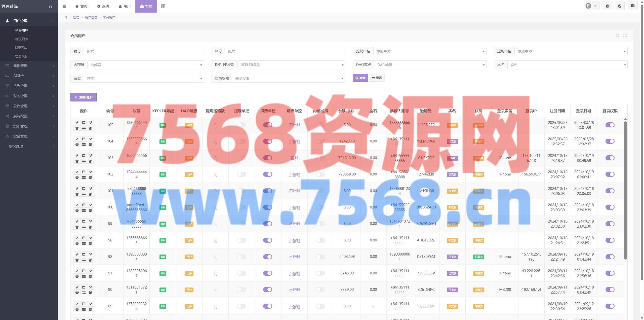Enable 提现单控 toggle for user 98
The image size is (644, 320).
(241, 240)
